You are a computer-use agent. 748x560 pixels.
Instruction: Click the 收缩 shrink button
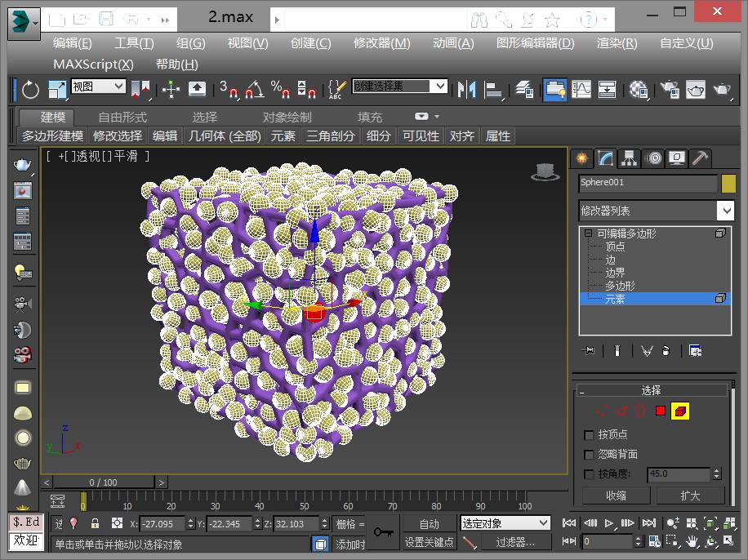click(617, 496)
